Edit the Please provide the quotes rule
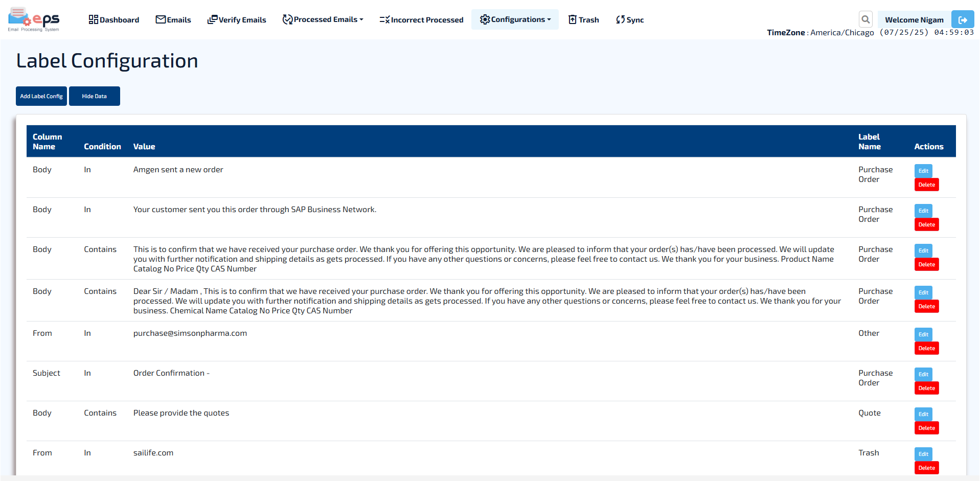This screenshot has height=481, width=980. tap(923, 414)
